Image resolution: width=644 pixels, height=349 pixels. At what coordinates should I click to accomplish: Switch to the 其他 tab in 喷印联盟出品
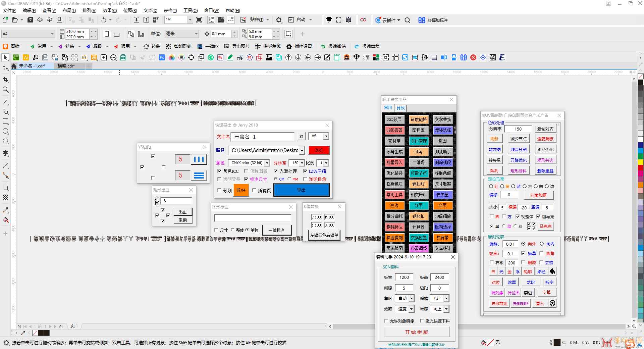pyautogui.click(x=400, y=108)
